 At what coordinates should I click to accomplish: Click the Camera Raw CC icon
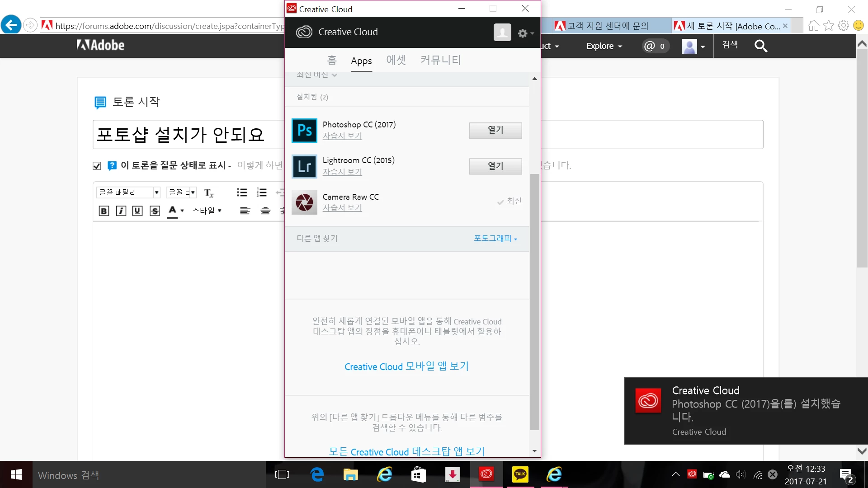[x=304, y=202]
